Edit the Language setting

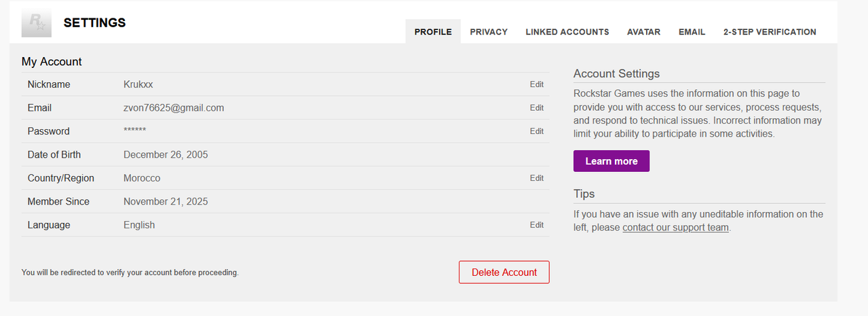point(537,225)
